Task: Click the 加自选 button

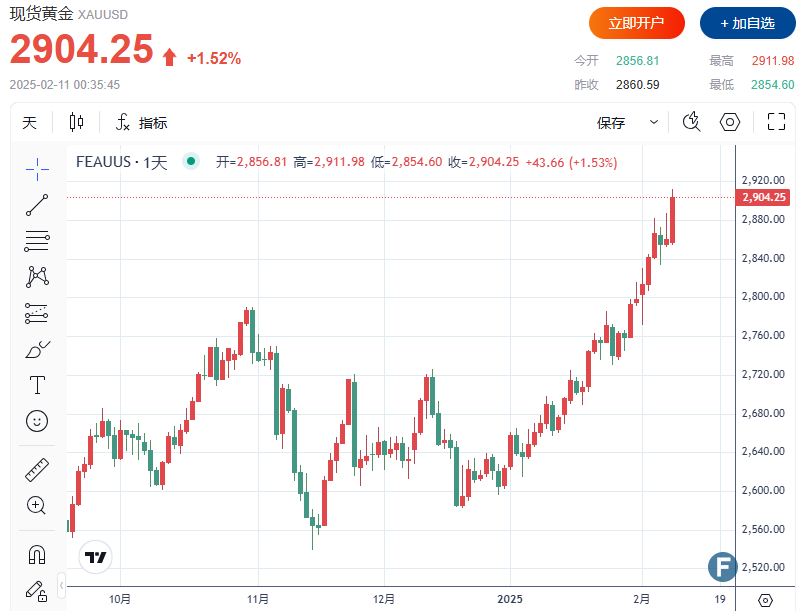Action: pyautogui.click(x=747, y=23)
